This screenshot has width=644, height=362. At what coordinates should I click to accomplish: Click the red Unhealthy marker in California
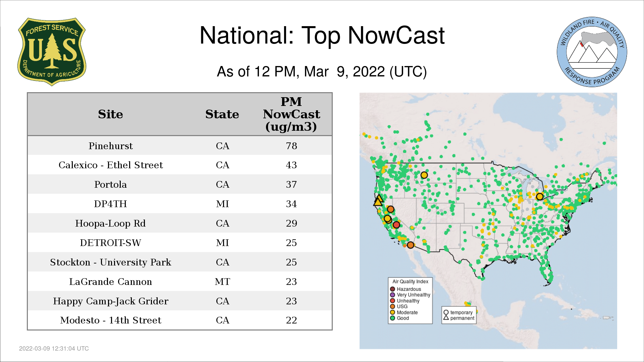(396, 225)
